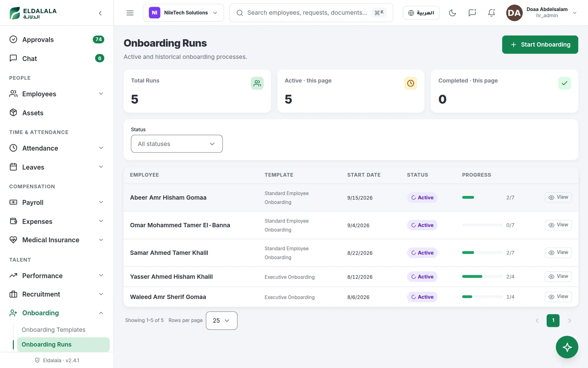Open user account menu chevron
The image size is (588, 368).
click(575, 13)
